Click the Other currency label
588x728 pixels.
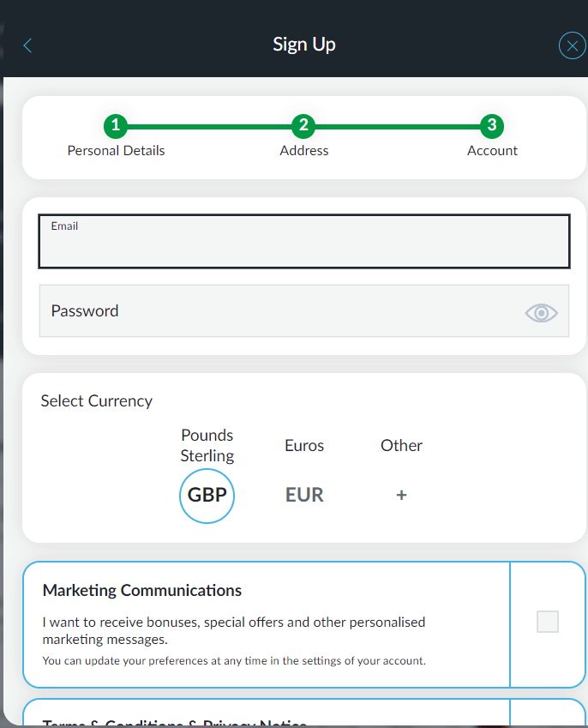coord(401,446)
